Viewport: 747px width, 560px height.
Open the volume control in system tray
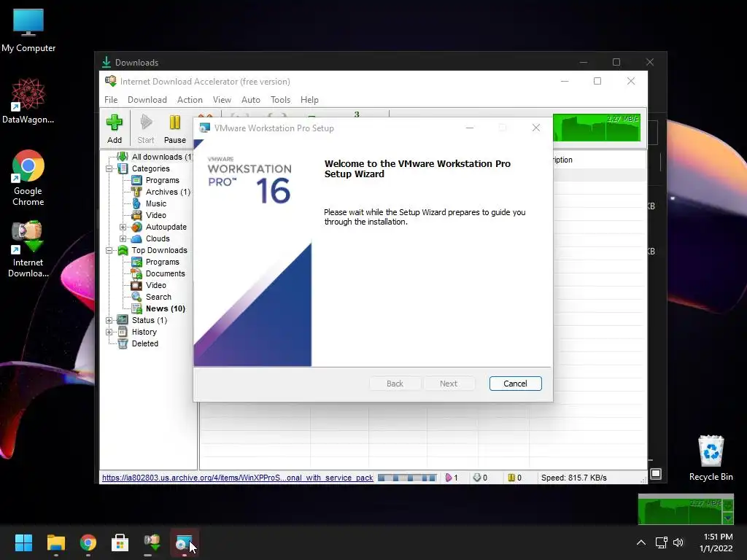point(678,542)
